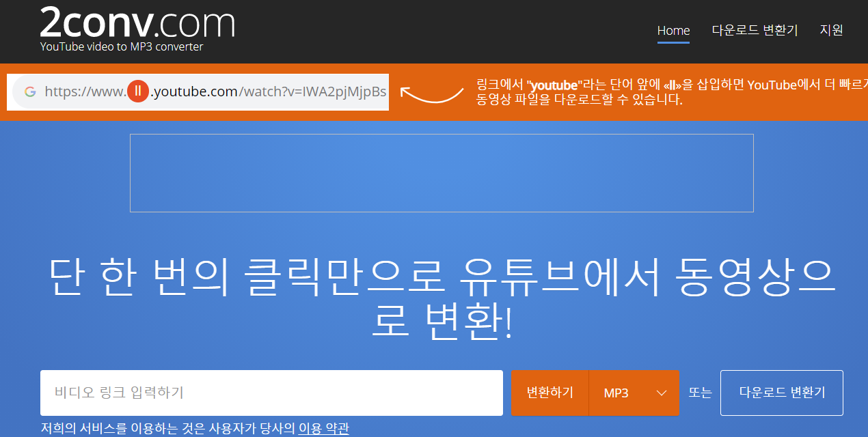Click the orange ll badge in the example URL
868x437 pixels.
(138, 91)
